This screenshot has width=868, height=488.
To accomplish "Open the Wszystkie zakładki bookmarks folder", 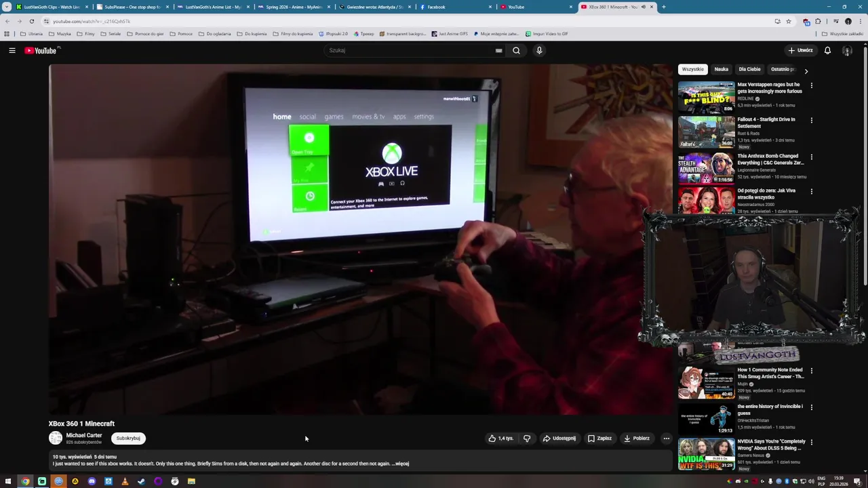I will pyautogui.click(x=843, y=34).
